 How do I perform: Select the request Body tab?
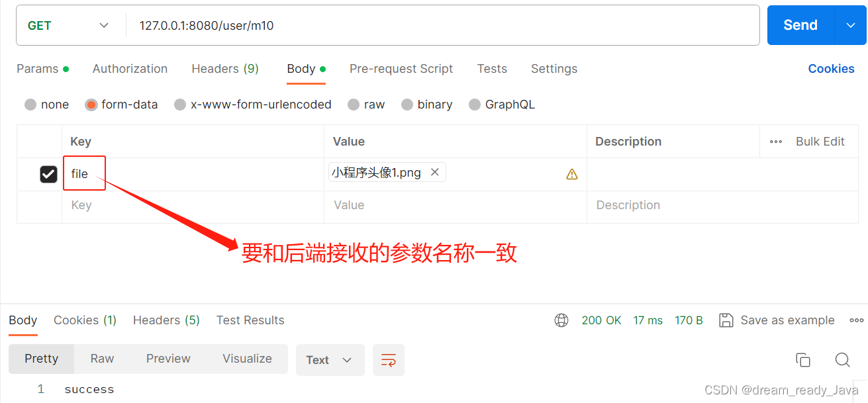click(x=306, y=69)
